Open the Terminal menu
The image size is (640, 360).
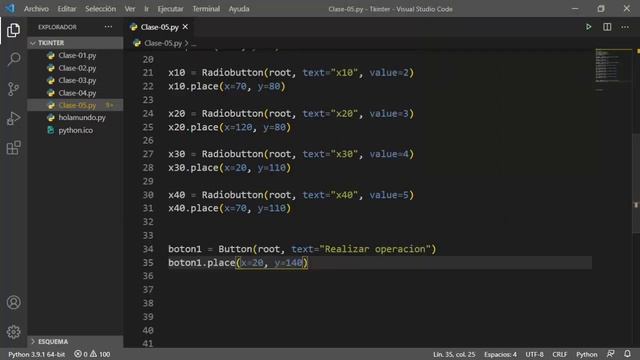pos(206,9)
